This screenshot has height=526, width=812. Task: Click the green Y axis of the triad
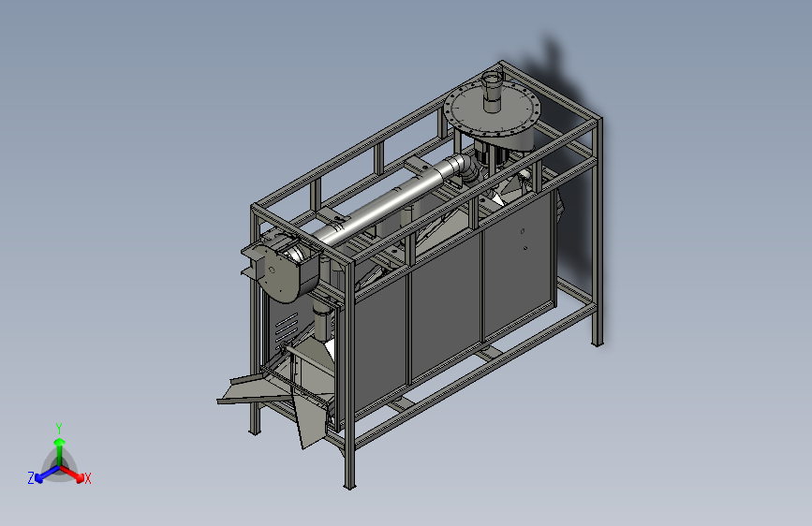click(60, 452)
